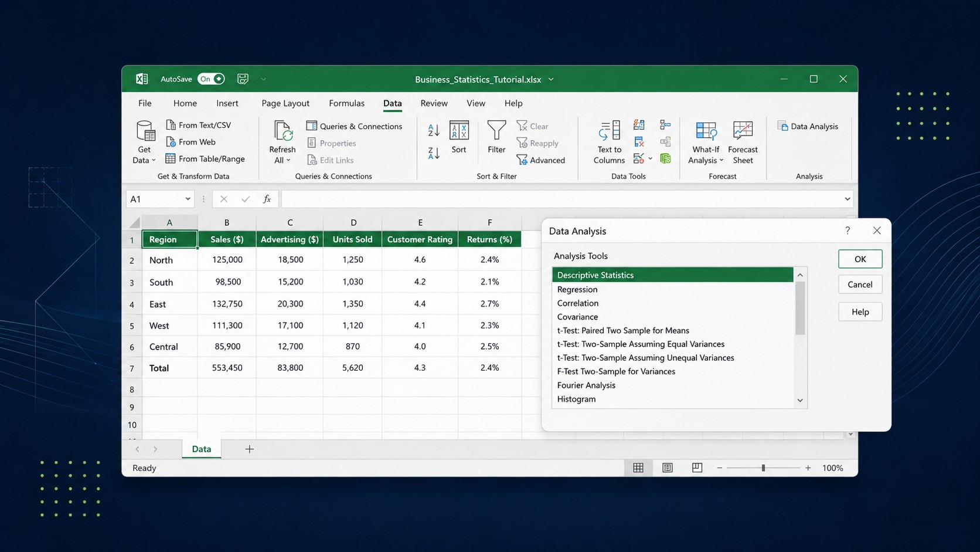Screen dimensions: 980x552
Task: Toggle the Filter funnel
Action: 496,137
